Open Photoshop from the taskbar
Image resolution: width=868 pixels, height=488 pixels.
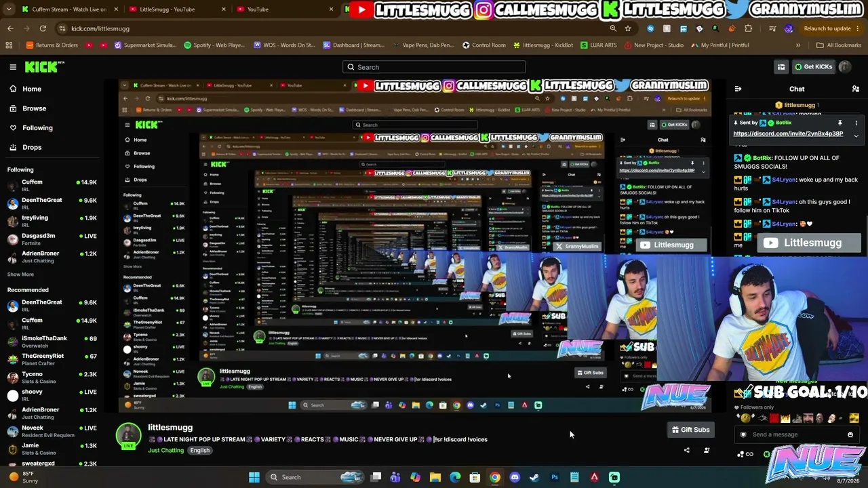pos(555,477)
